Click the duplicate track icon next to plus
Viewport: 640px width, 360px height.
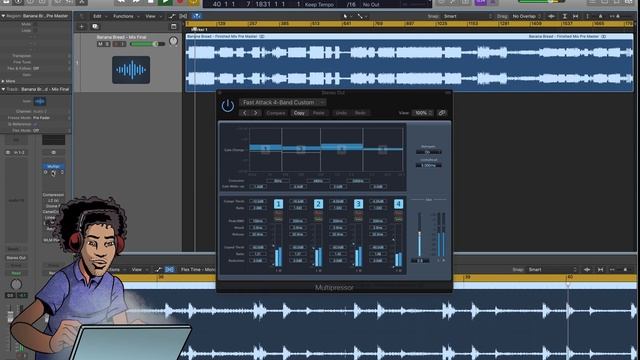95,27
